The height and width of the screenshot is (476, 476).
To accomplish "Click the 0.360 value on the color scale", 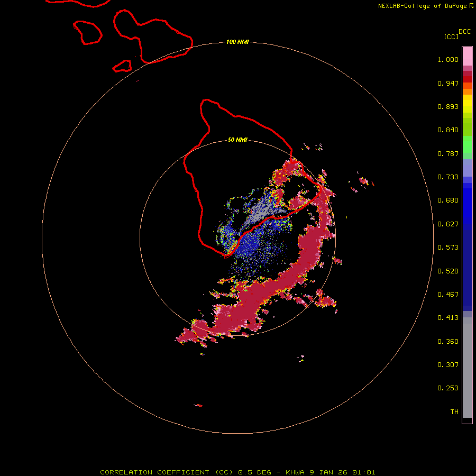I will point(448,342).
